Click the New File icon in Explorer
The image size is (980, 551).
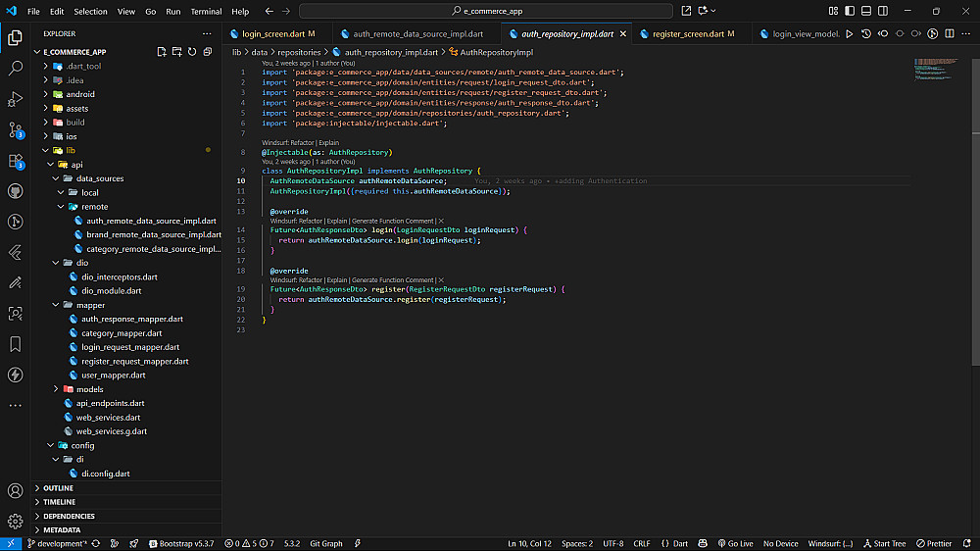162,51
